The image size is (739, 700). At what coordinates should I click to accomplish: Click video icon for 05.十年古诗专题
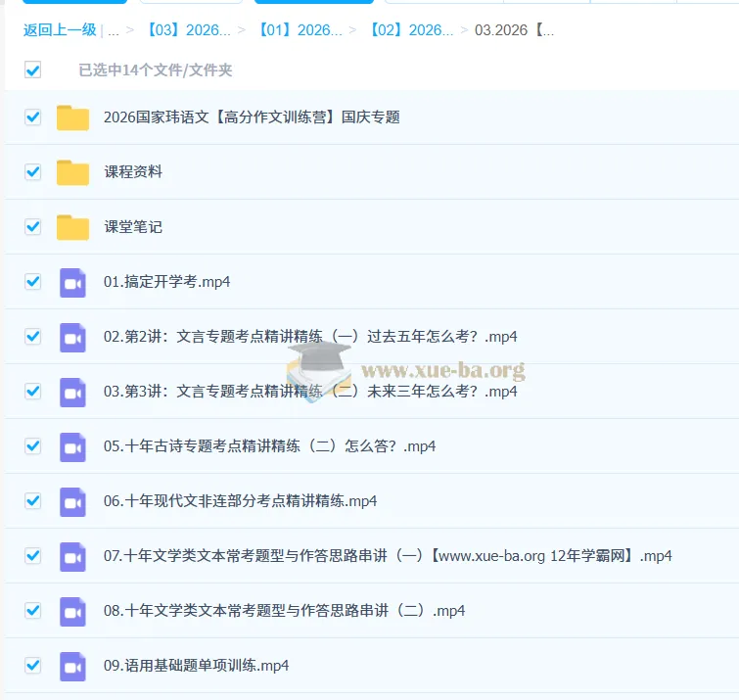point(72,446)
